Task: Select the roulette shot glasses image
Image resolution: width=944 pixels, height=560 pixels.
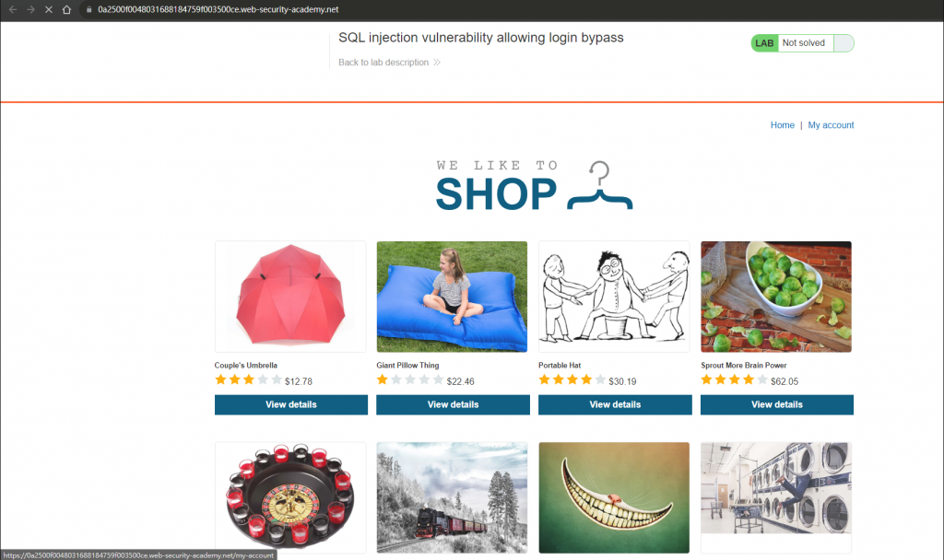Action: point(290,497)
